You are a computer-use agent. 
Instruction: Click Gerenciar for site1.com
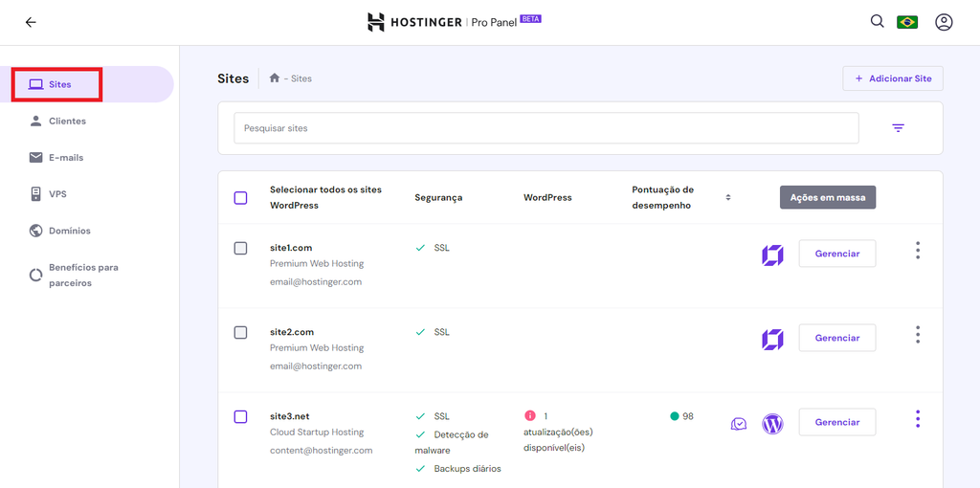point(836,254)
